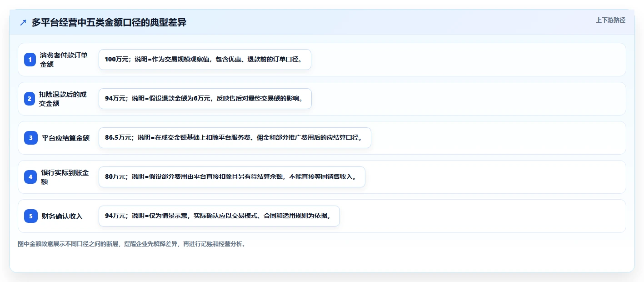Image resolution: width=644 pixels, height=282 pixels.
Task: Select the label 财务确认收入
Action: coord(62,216)
